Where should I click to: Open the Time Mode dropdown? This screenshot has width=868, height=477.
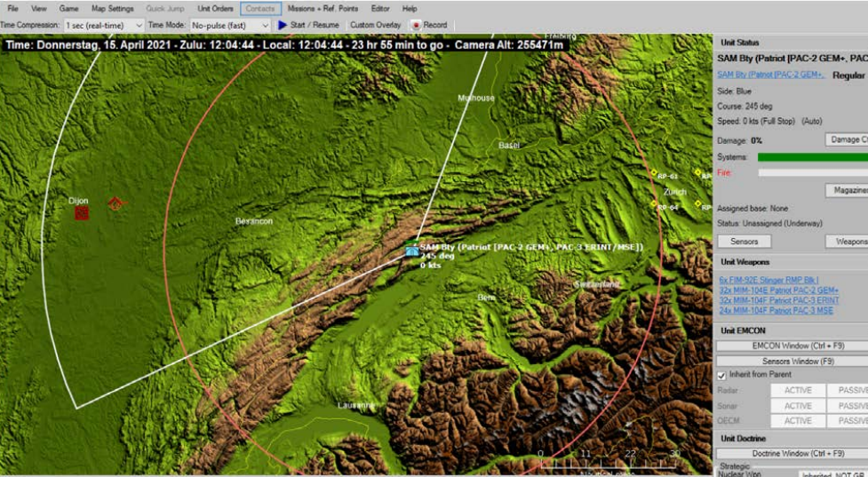(x=230, y=25)
